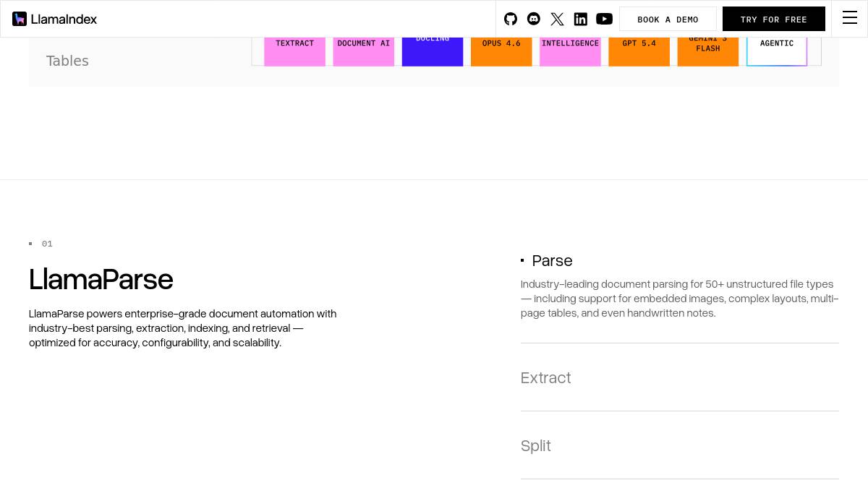This screenshot has width=868, height=488.
Task: Expand the Split section
Action: click(x=536, y=446)
